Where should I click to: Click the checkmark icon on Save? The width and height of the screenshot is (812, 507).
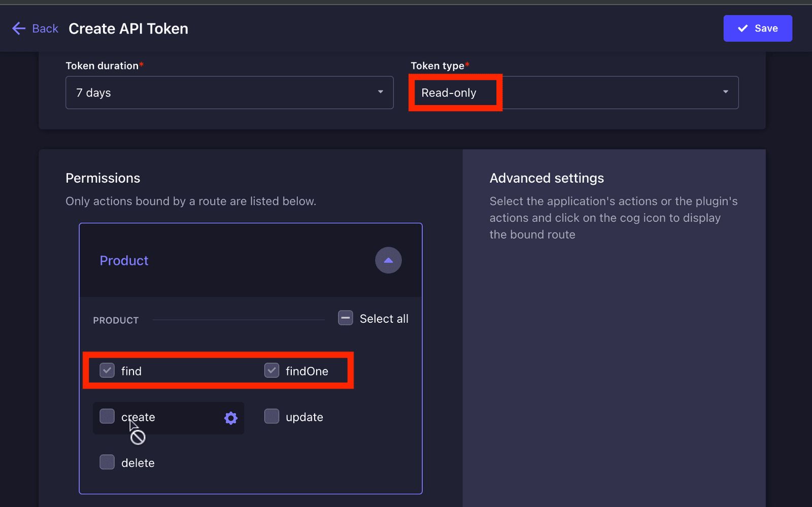click(743, 28)
